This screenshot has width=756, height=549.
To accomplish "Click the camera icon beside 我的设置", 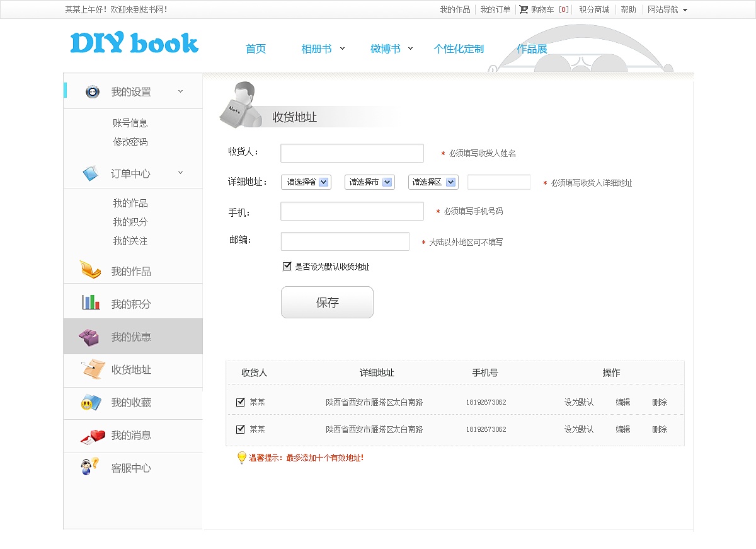I will [x=93, y=91].
